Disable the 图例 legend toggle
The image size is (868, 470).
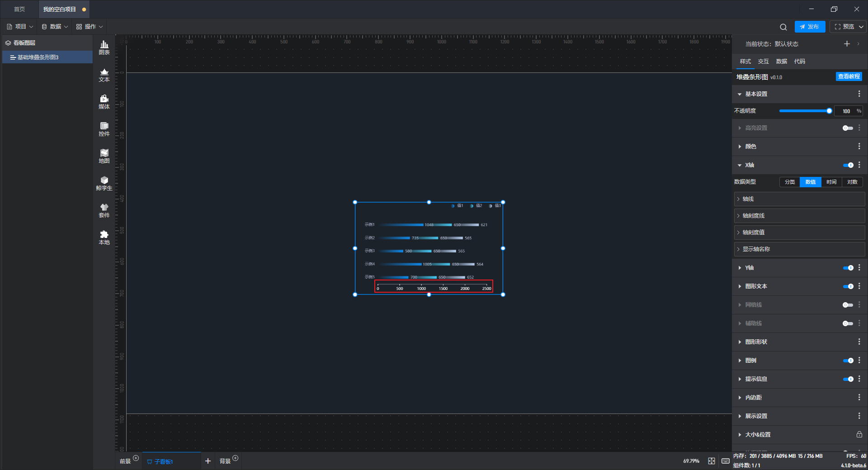[x=848, y=361]
